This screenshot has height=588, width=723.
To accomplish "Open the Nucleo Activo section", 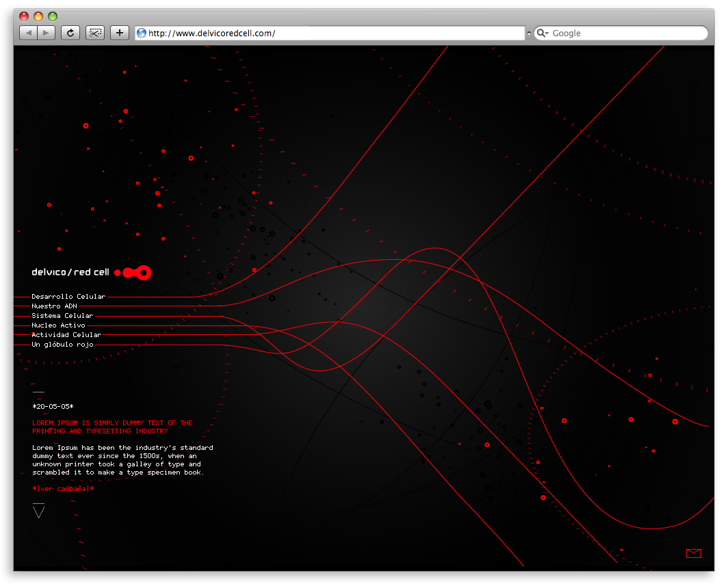I will click(x=58, y=325).
